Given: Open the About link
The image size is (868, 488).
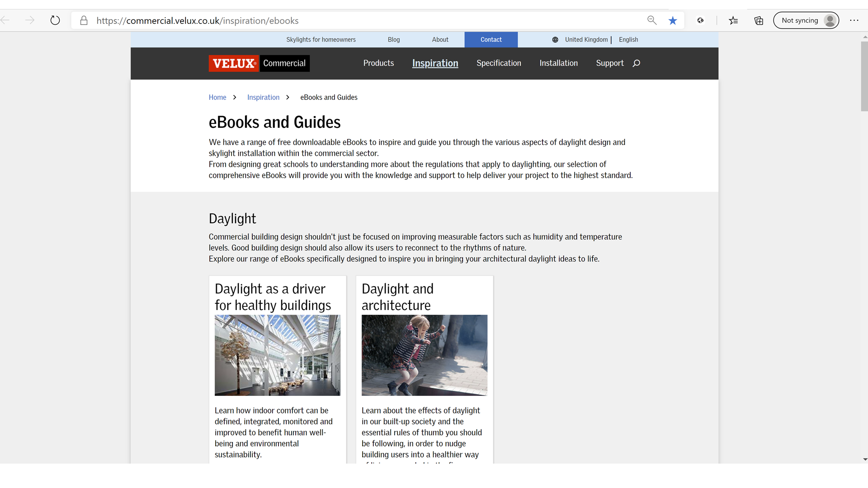Looking at the screenshot, I should (440, 40).
